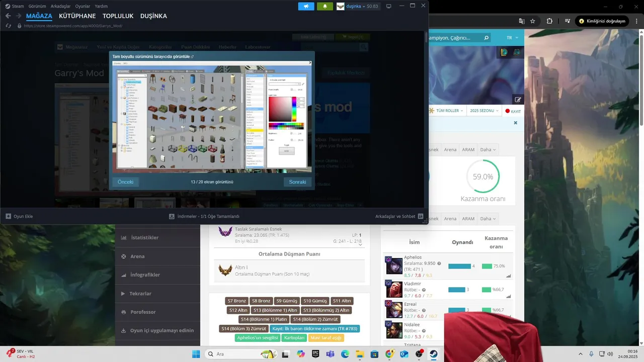Open the Windows Start button

[x=196, y=354]
